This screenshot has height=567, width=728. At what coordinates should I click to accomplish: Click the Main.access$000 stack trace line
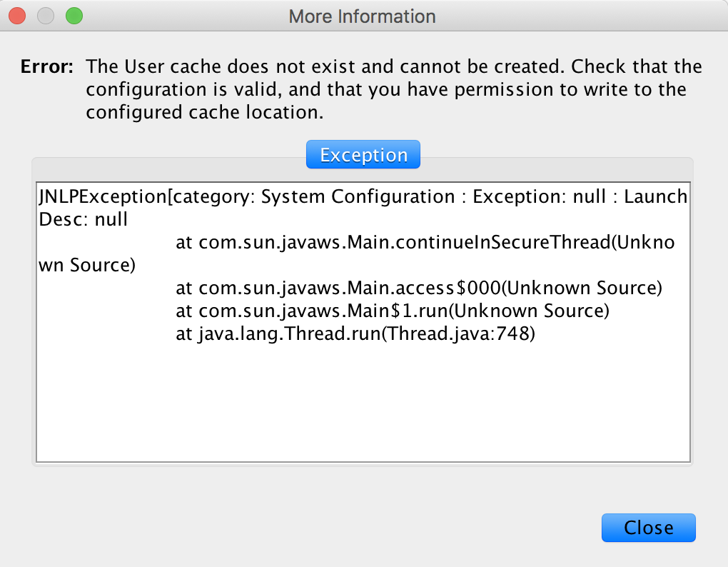[419, 288]
